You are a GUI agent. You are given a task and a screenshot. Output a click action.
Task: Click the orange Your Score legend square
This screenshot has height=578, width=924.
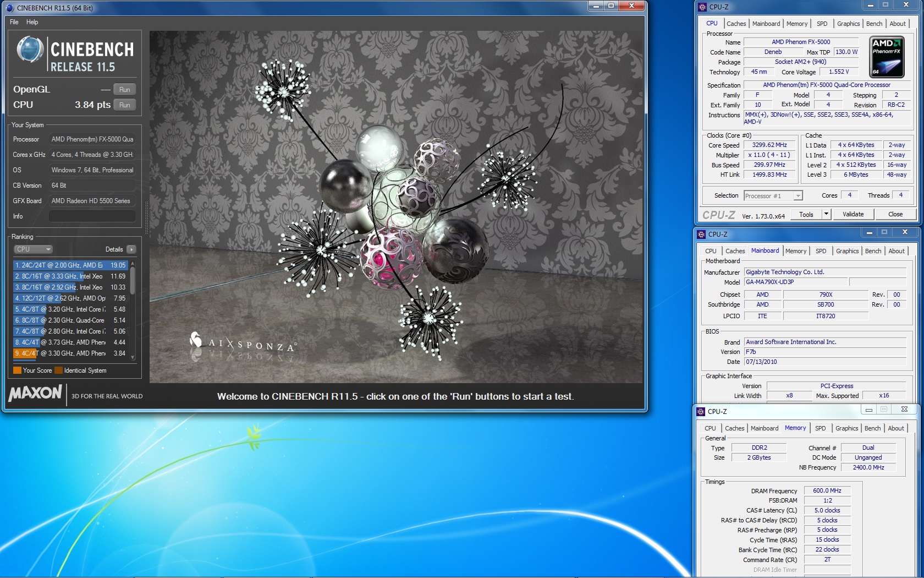pos(17,370)
